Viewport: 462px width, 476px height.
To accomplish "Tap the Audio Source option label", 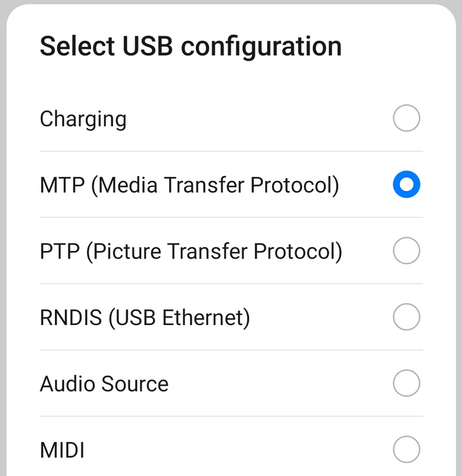I will tap(104, 384).
